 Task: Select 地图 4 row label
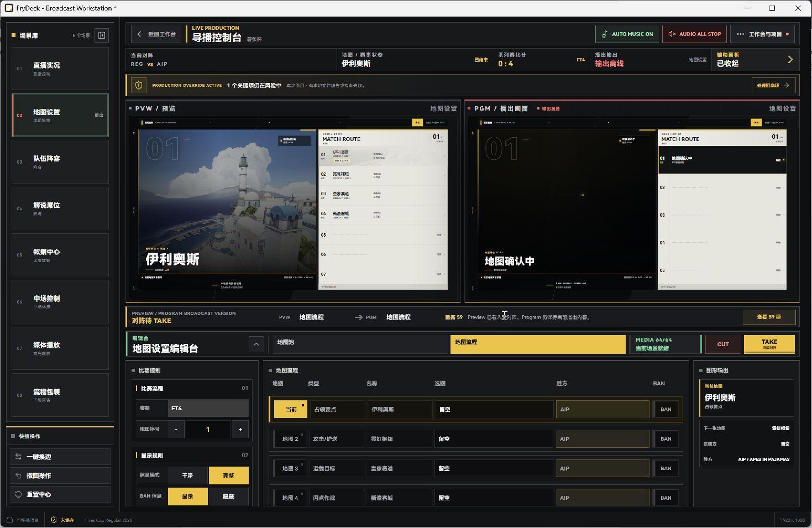coord(290,498)
